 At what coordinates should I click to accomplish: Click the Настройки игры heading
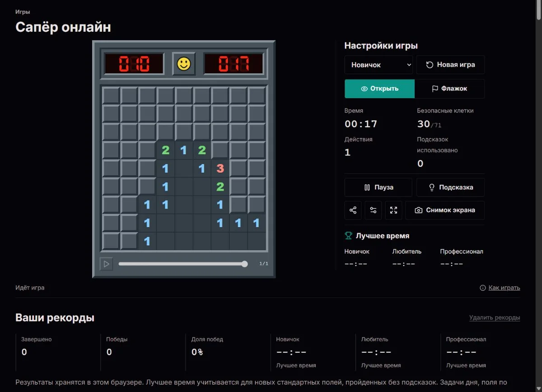(x=381, y=46)
